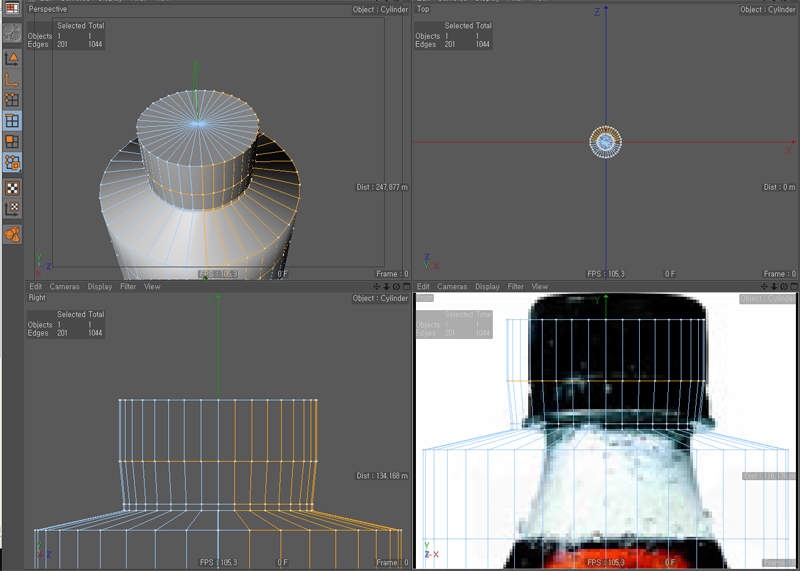This screenshot has width=800, height=571.
Task: Open Display dropdown in Front viewport
Action: (487, 287)
